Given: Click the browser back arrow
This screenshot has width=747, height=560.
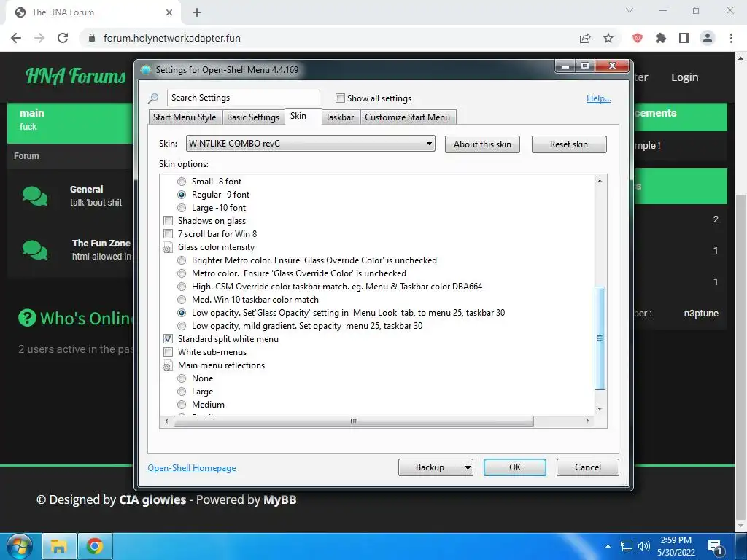Looking at the screenshot, I should coord(16,38).
